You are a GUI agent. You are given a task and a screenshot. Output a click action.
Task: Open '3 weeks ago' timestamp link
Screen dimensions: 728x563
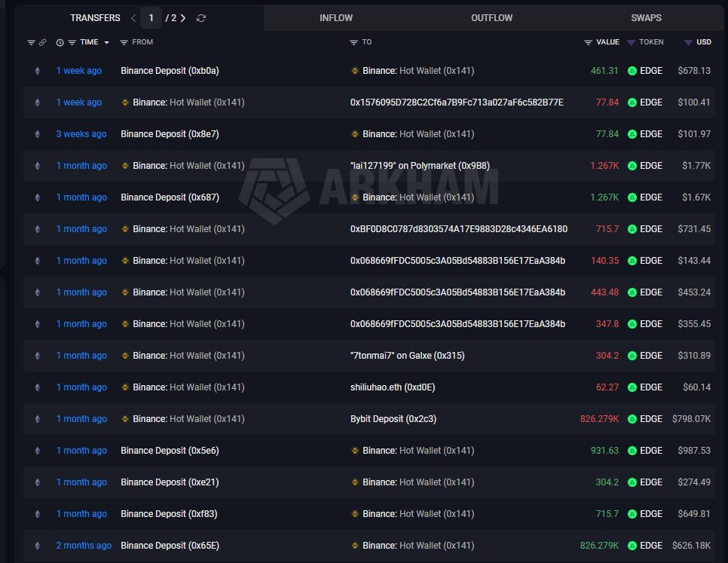(81, 134)
